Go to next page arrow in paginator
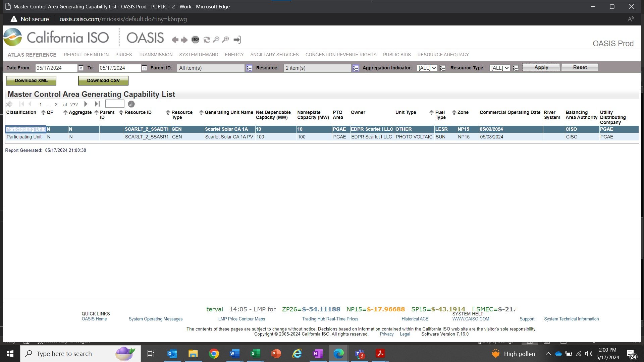Viewport: 644px width, 362px height. [x=86, y=104]
